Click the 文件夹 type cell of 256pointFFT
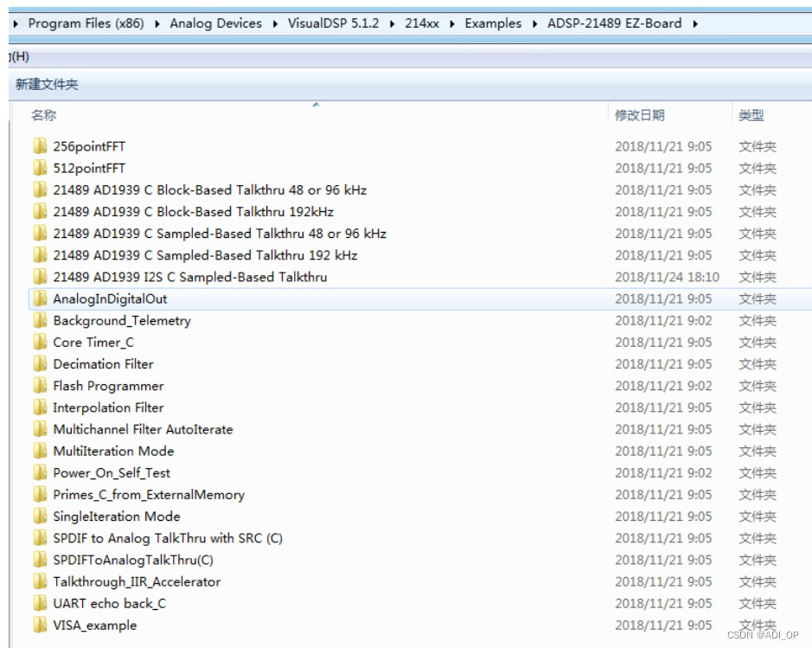The width and height of the screenshot is (812, 648). point(758,146)
